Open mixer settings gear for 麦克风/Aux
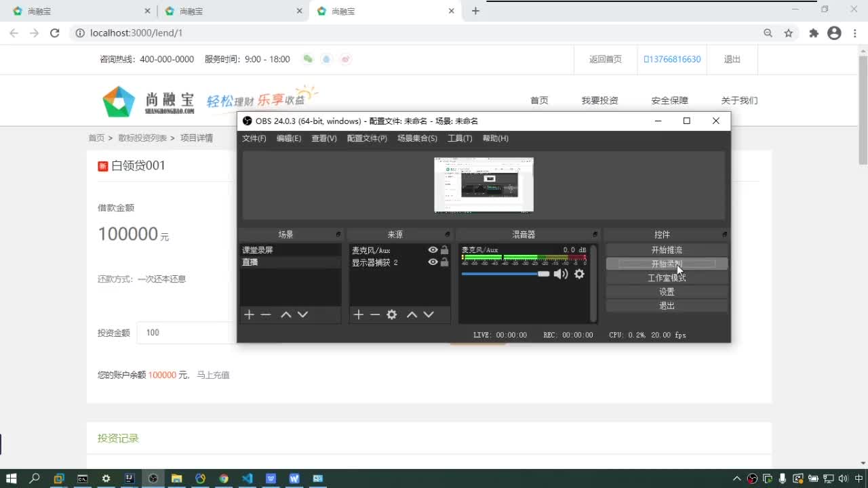 coord(579,274)
